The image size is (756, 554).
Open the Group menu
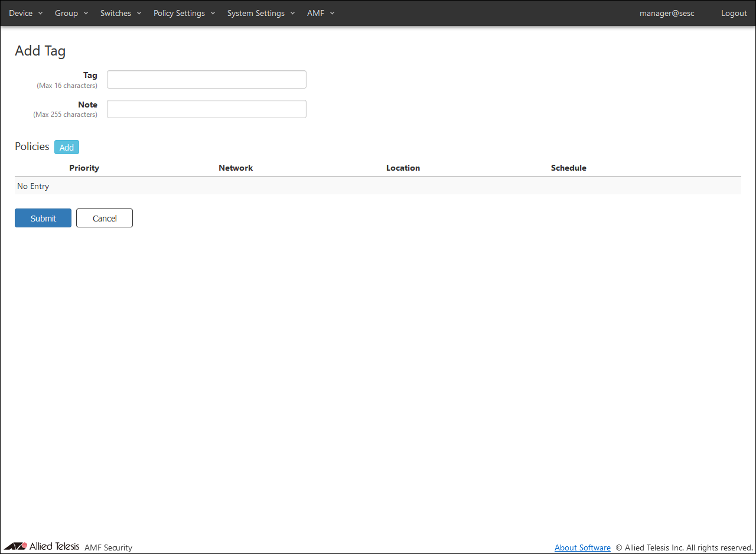pyautogui.click(x=71, y=13)
